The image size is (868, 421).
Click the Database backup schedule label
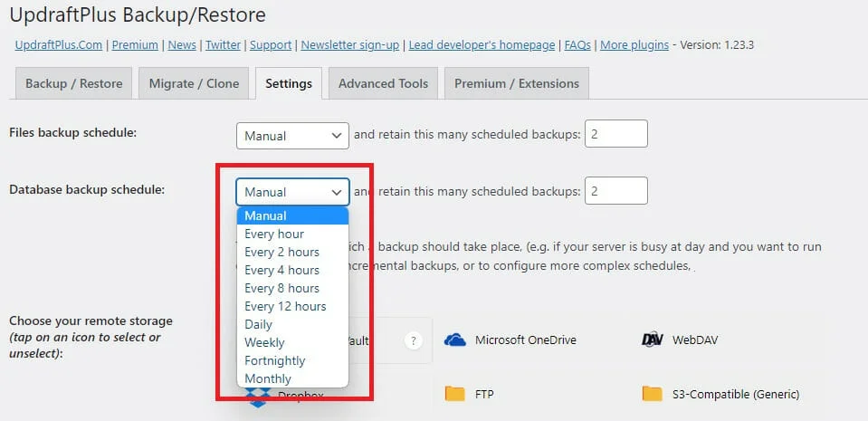coord(87,189)
